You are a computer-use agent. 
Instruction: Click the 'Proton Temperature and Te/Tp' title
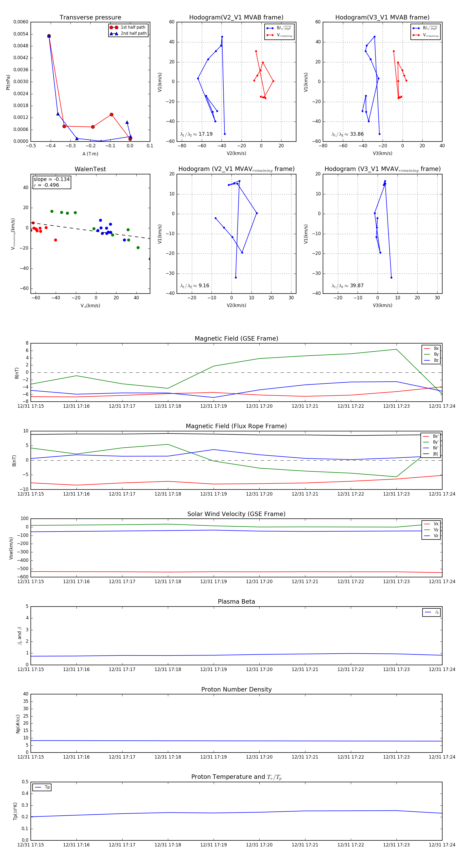[236, 777]
